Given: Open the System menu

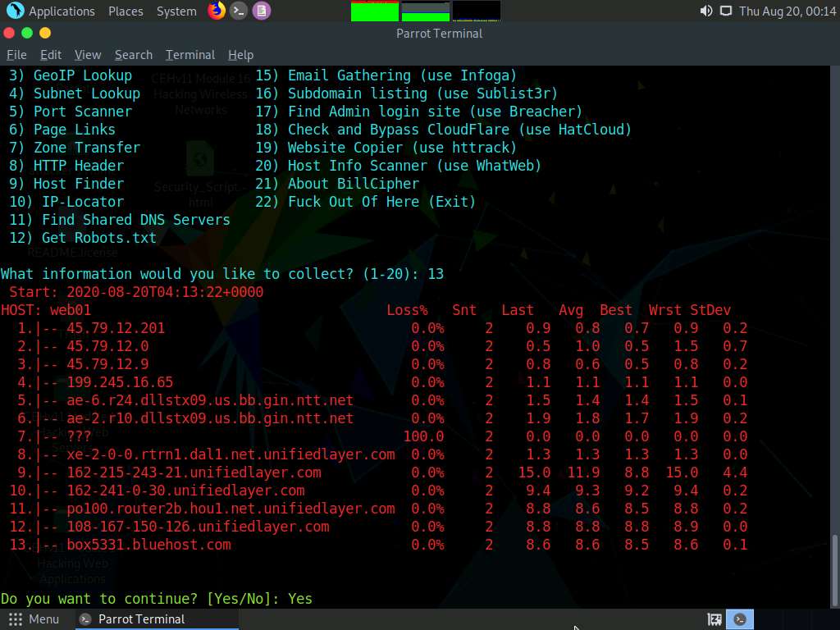Looking at the screenshot, I should click(x=176, y=11).
